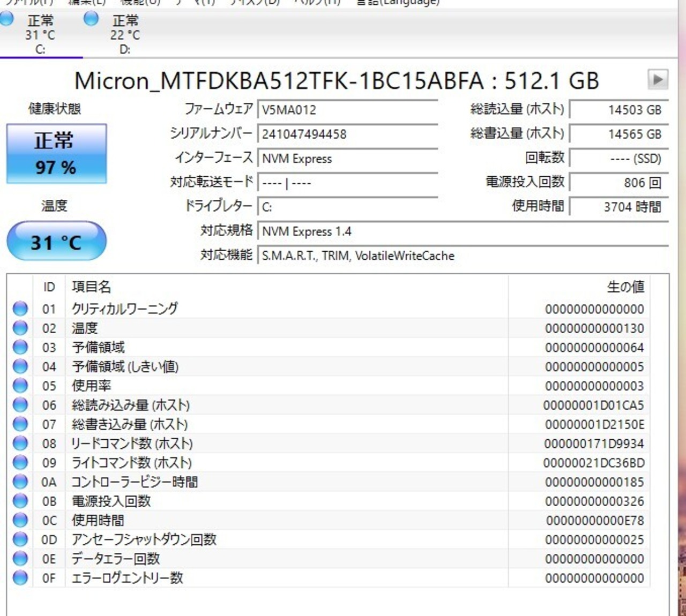Select the C: drive status tab
The image size is (686, 616).
pyautogui.click(x=40, y=33)
